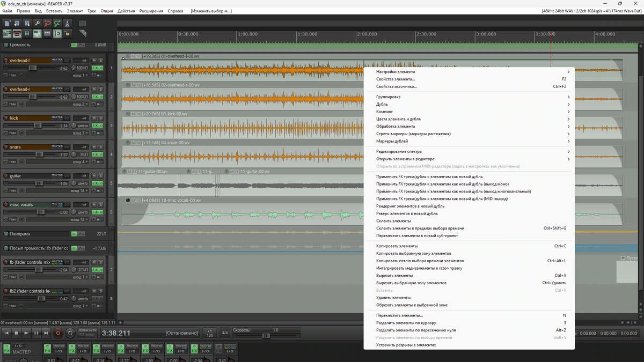This screenshot has width=644, height=362.
Task: Open the Расширения menu in menu bar
Action: click(151, 11)
